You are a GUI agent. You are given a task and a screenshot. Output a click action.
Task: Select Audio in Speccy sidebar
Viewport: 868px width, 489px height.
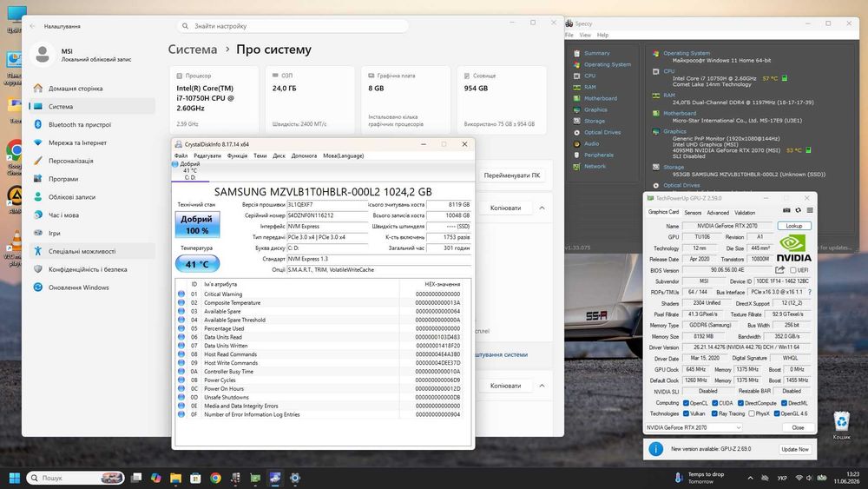point(592,143)
